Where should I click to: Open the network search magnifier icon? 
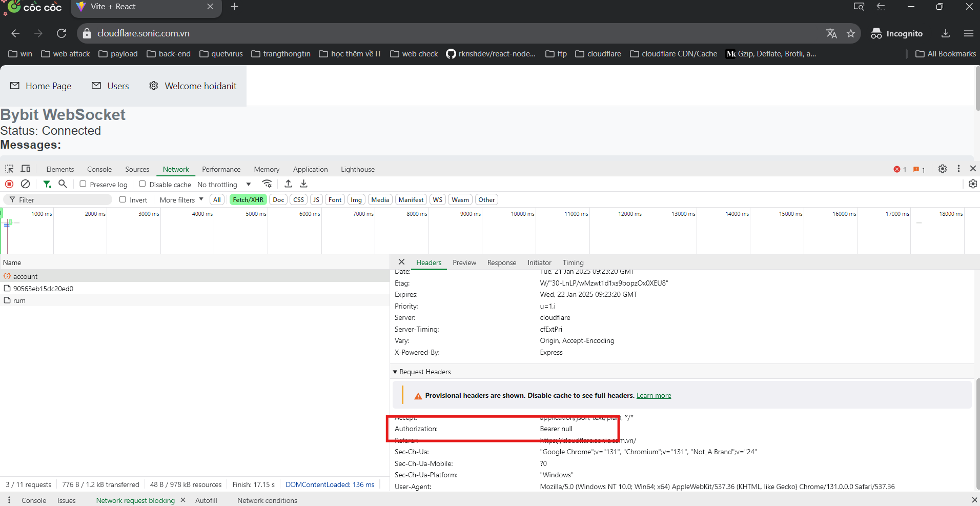(x=63, y=184)
